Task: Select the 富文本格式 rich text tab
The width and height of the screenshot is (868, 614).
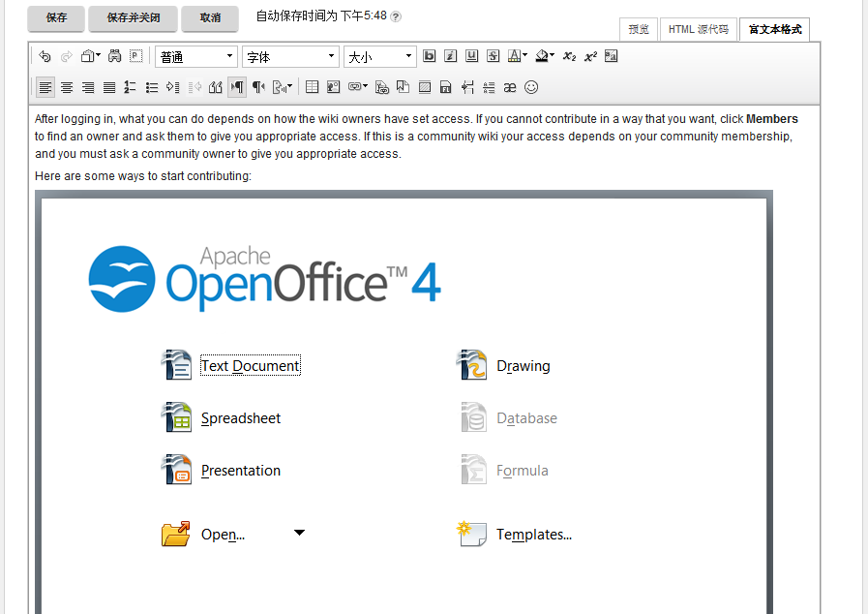Action: [x=774, y=29]
